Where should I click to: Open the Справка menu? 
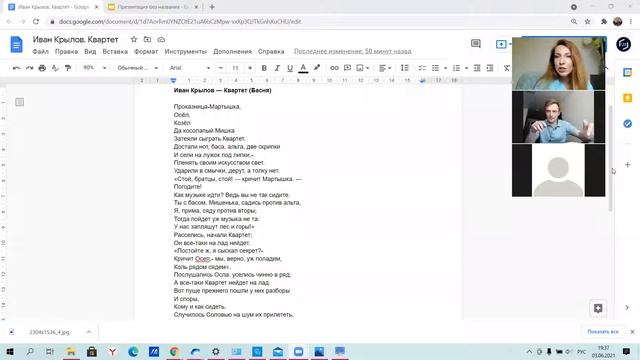[271, 51]
